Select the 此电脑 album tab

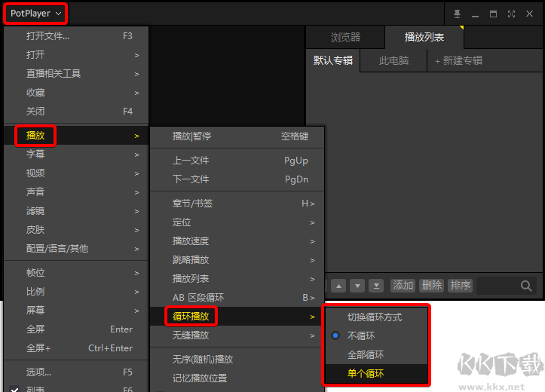pyautogui.click(x=393, y=60)
